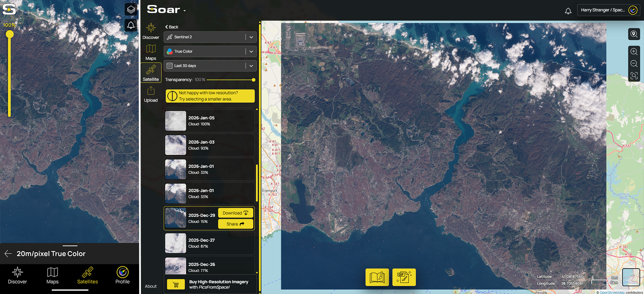Open Profile tab in mobile bottom bar

click(122, 276)
